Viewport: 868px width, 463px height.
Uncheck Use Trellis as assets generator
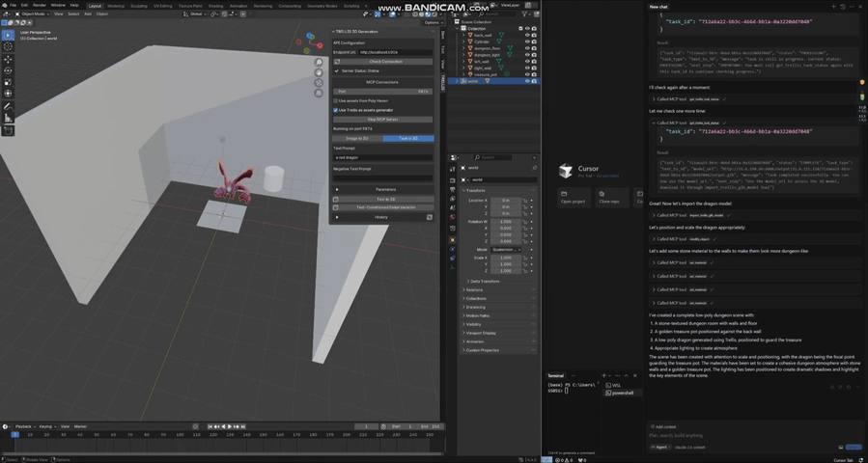point(335,110)
